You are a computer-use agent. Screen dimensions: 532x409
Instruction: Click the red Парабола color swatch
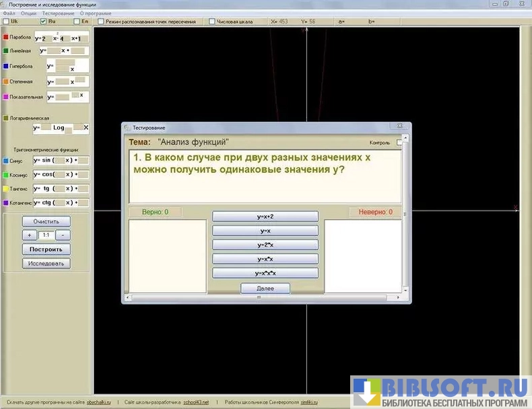click(5, 38)
